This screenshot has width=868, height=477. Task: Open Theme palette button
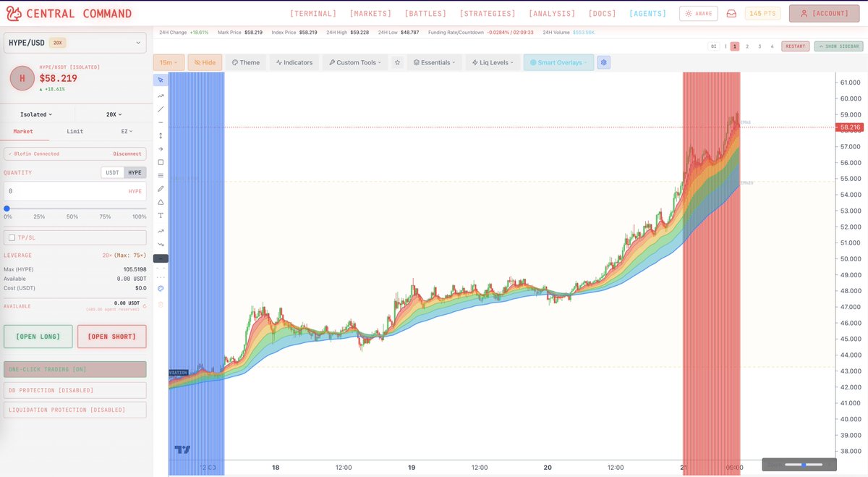click(x=246, y=62)
